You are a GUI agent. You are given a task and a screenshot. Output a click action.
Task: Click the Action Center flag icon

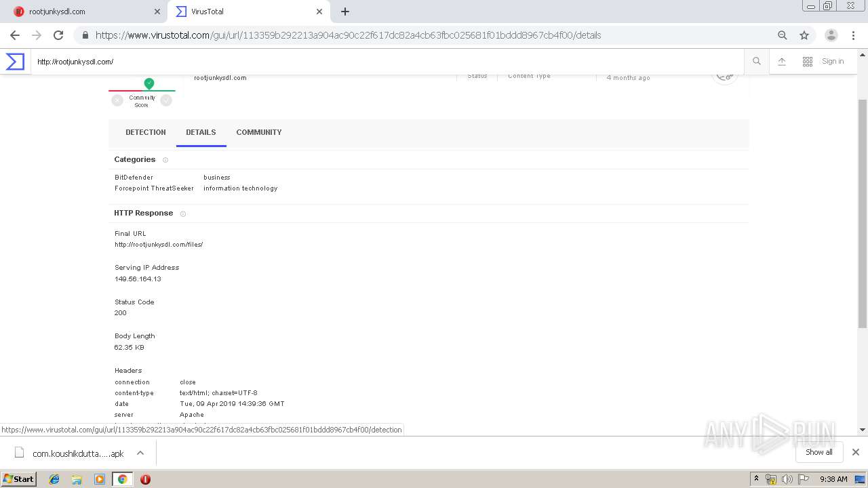pos(804,479)
